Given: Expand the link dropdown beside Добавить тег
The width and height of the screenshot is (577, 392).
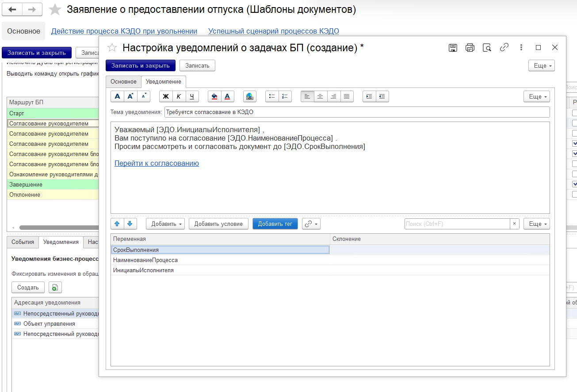Looking at the screenshot, I should (x=311, y=224).
